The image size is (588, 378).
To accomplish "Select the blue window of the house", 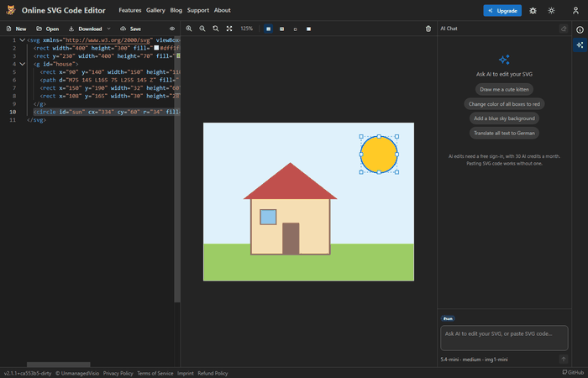I will coord(268,217).
